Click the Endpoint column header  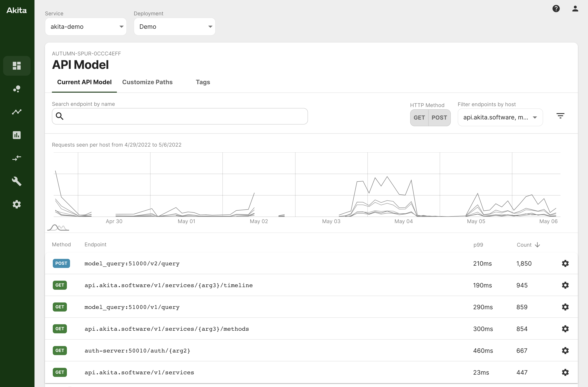click(x=95, y=244)
